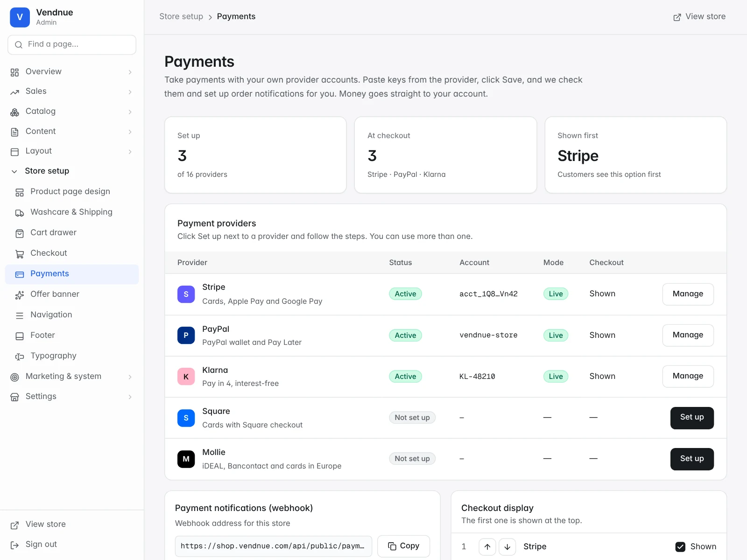Click the Mollie M logo icon
This screenshot has width=747, height=560.
click(186, 459)
